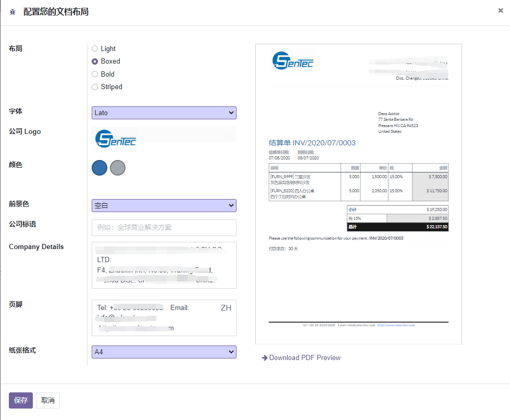Open the 前景色 dropdown showing 空白
The height and width of the screenshot is (420, 510).
(x=164, y=206)
